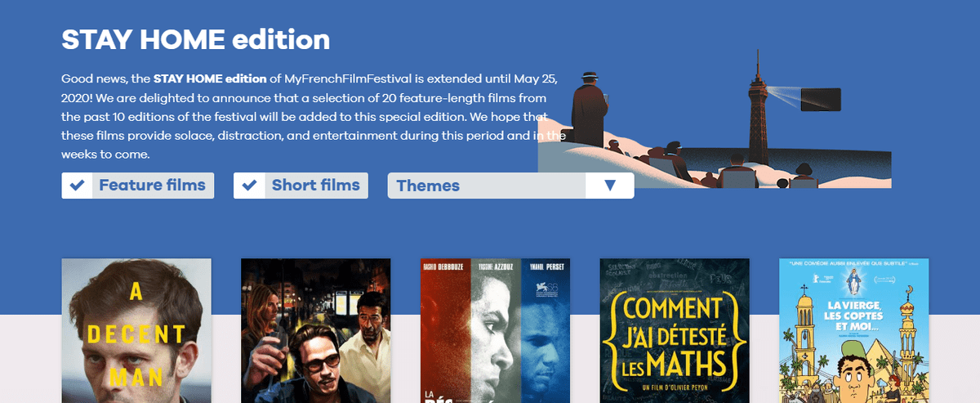Click the floating projection screen illustration
980x403 pixels.
pos(822,100)
